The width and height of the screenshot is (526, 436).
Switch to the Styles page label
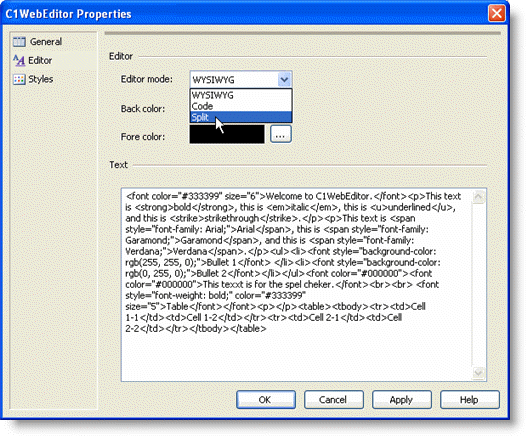point(41,79)
